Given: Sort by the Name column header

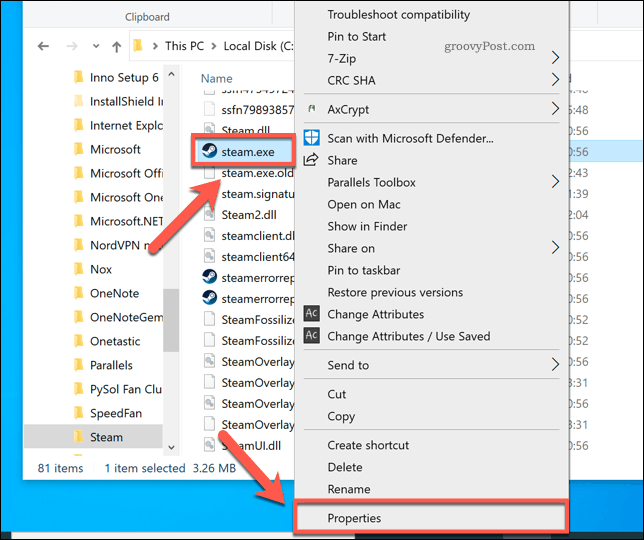Looking at the screenshot, I should pyautogui.click(x=216, y=78).
